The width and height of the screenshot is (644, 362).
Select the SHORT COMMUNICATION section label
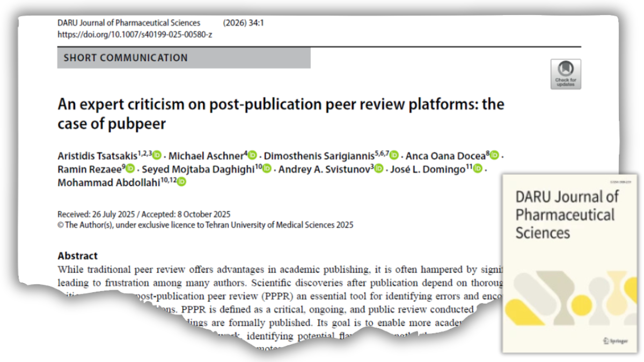[x=126, y=58]
